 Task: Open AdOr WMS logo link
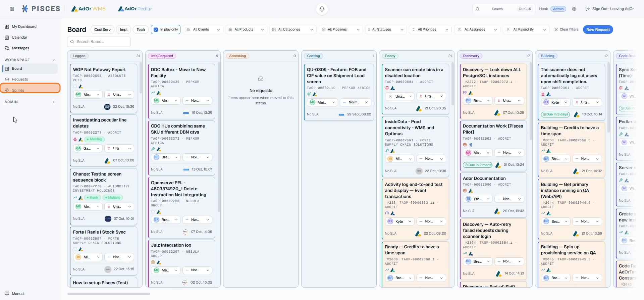(89, 9)
